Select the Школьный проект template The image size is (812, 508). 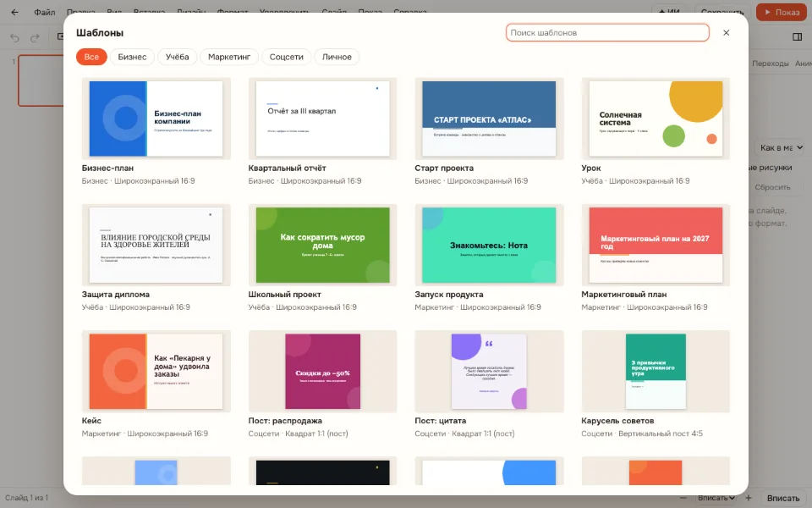pos(322,258)
